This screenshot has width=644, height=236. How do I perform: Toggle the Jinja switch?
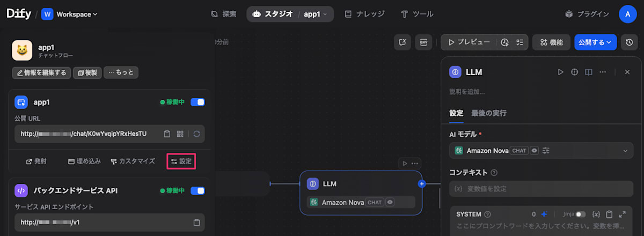pos(580,214)
